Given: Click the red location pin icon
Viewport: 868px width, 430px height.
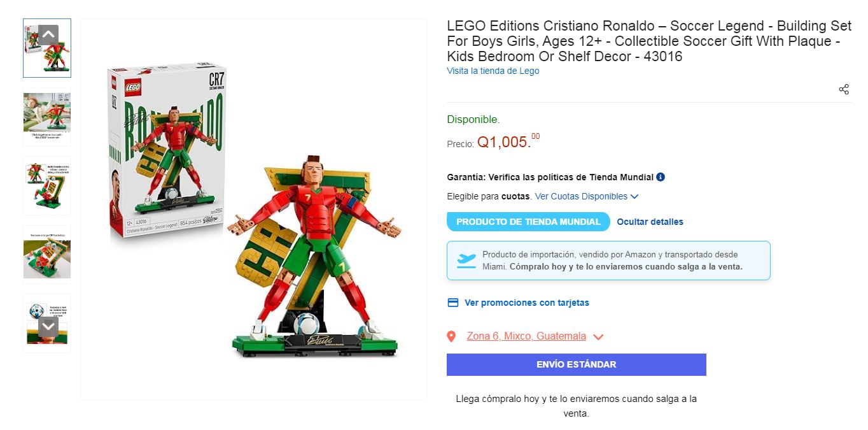Looking at the screenshot, I should [451, 336].
